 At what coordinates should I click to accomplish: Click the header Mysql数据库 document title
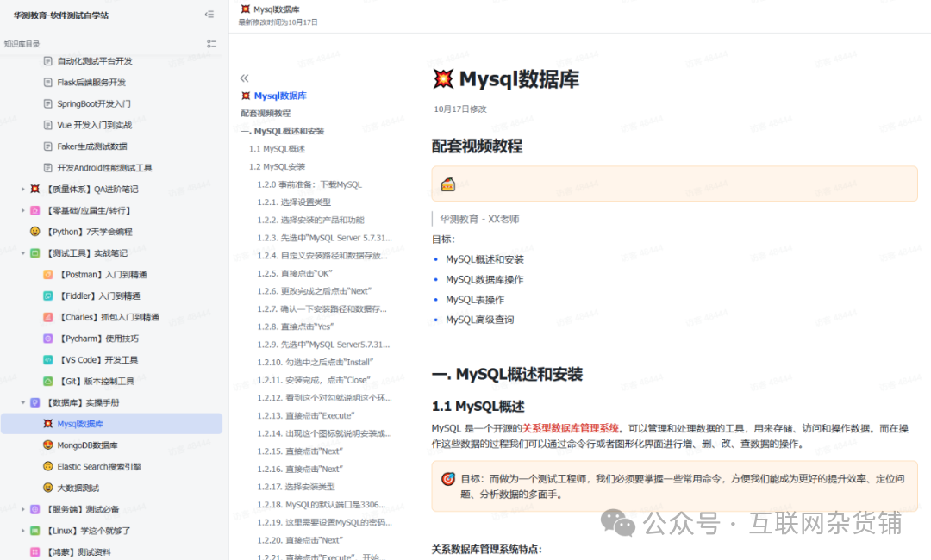[277, 9]
